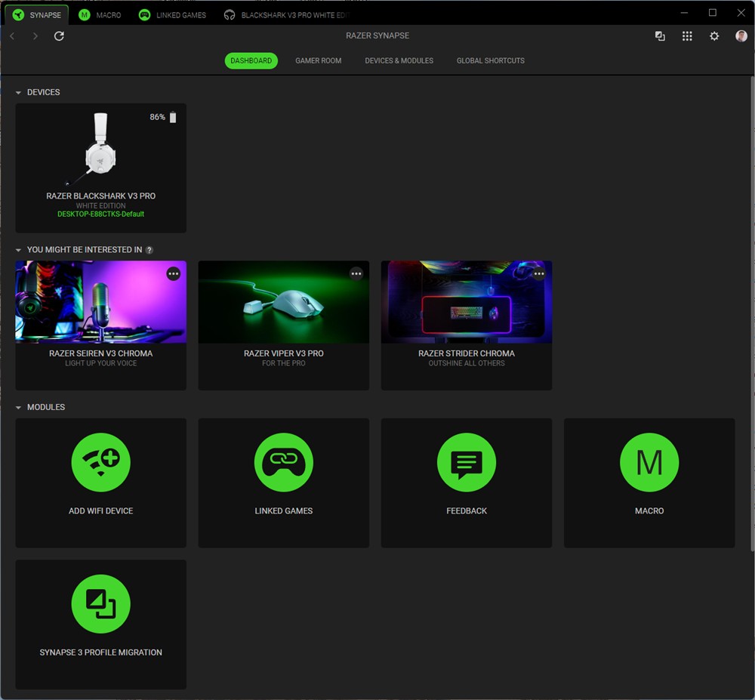The image size is (755, 700).
Task: Click the help question mark beside recommendations heading
Action: coord(149,250)
